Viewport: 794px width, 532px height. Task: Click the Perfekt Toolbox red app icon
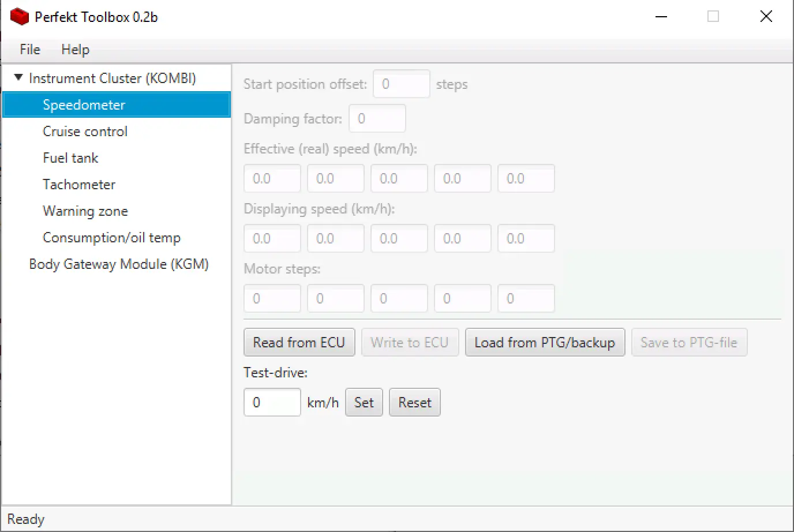[x=19, y=17]
